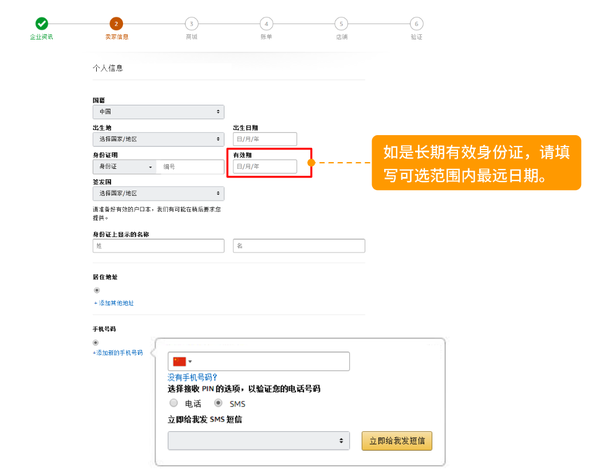This screenshot has width=600, height=469.
Task: Click the 身份证上显示的名称 label
Action: (x=121, y=234)
